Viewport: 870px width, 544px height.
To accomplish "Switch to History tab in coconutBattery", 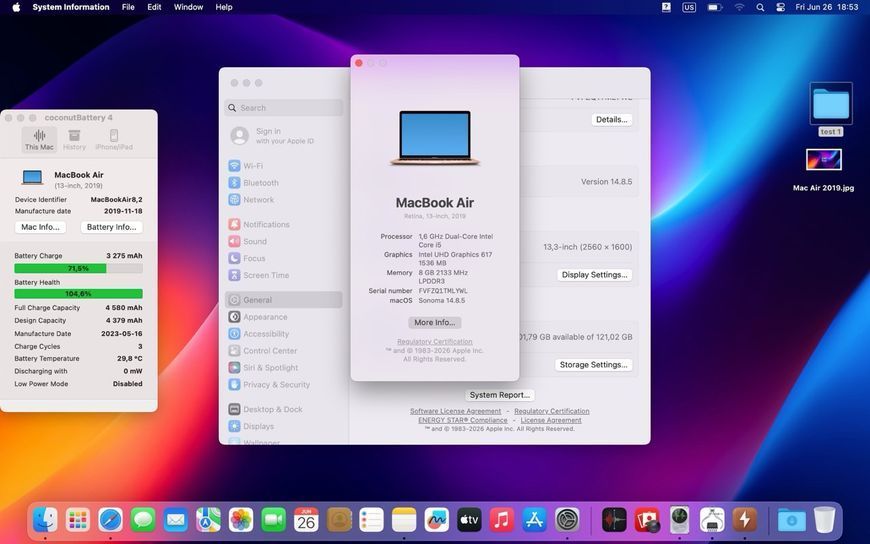I will 74,139.
